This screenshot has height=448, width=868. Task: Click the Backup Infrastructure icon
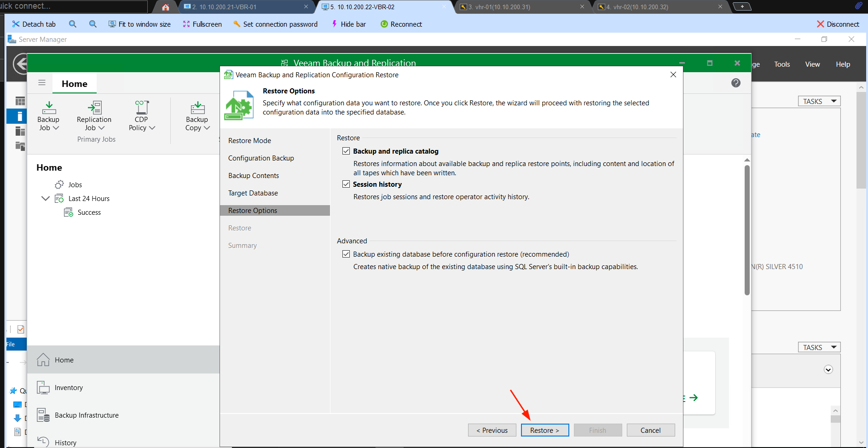(43, 415)
